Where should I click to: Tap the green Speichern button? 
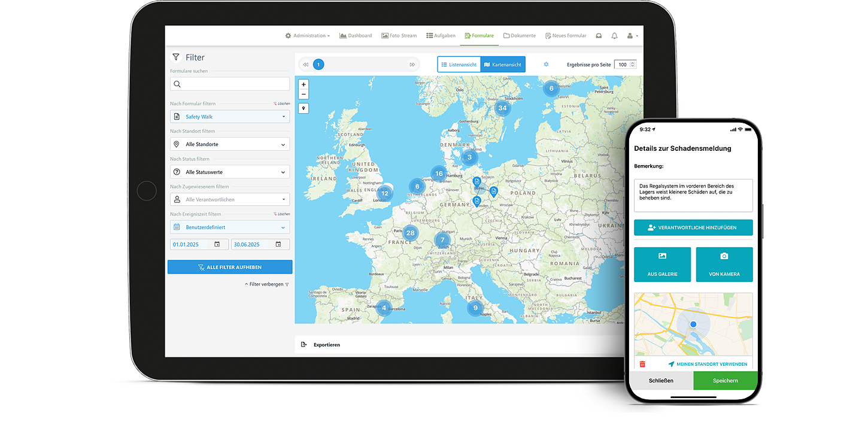tap(725, 381)
